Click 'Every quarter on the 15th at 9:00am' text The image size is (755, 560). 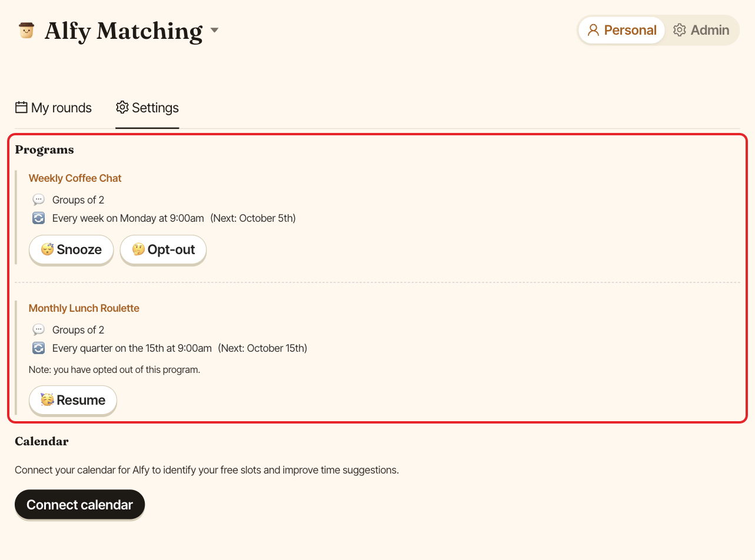(x=132, y=348)
